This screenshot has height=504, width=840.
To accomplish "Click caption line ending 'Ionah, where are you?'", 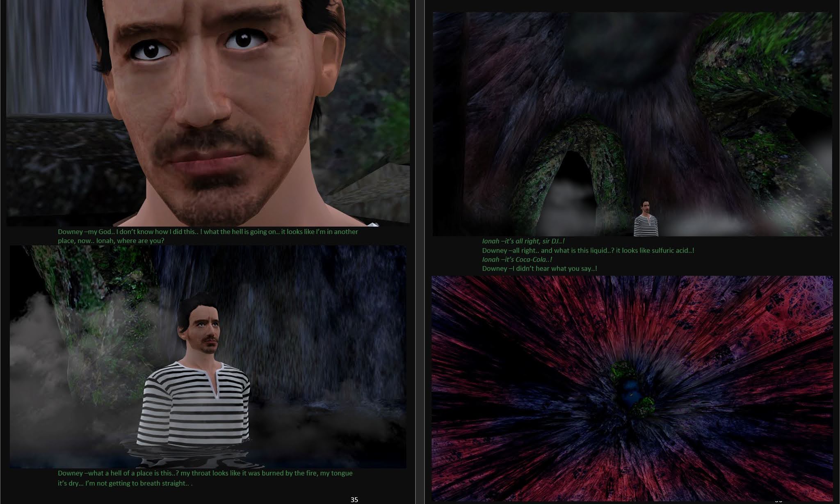I will (x=111, y=241).
